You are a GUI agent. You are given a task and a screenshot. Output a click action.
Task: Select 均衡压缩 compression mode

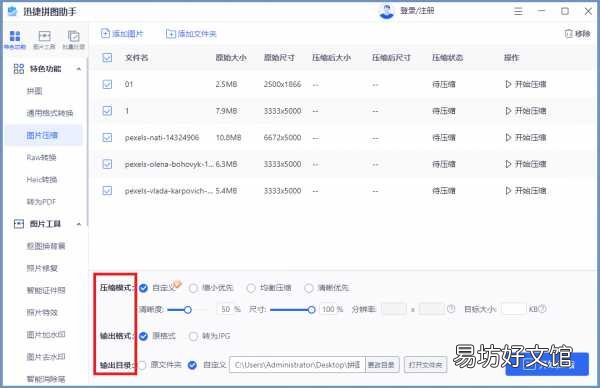251,288
